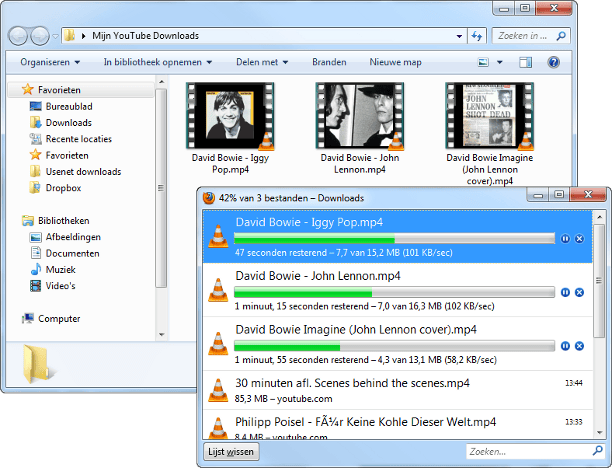Open recent pages dropdown beside navigation arrows
Screen dimensions: 612x468
[55, 36]
